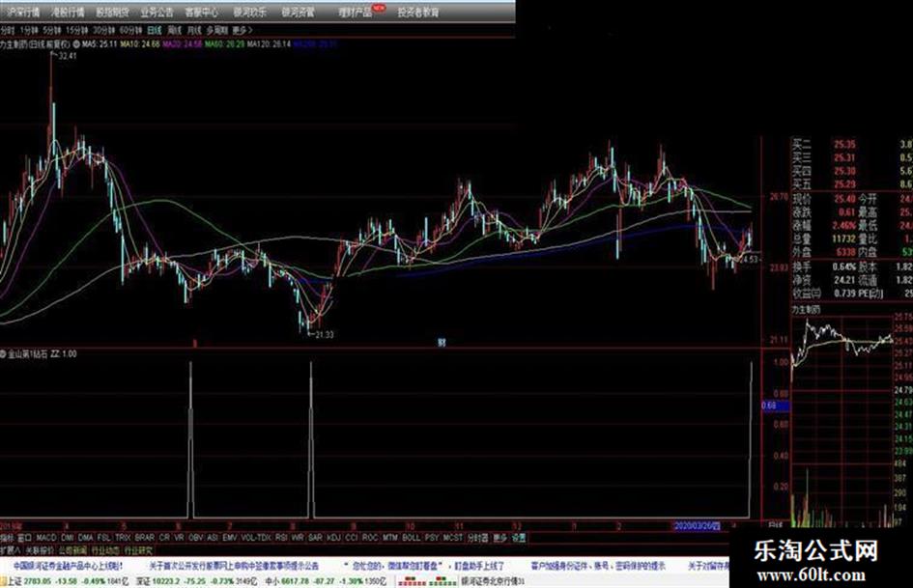Apply the WR indicator
The image size is (913, 588).
(x=299, y=538)
